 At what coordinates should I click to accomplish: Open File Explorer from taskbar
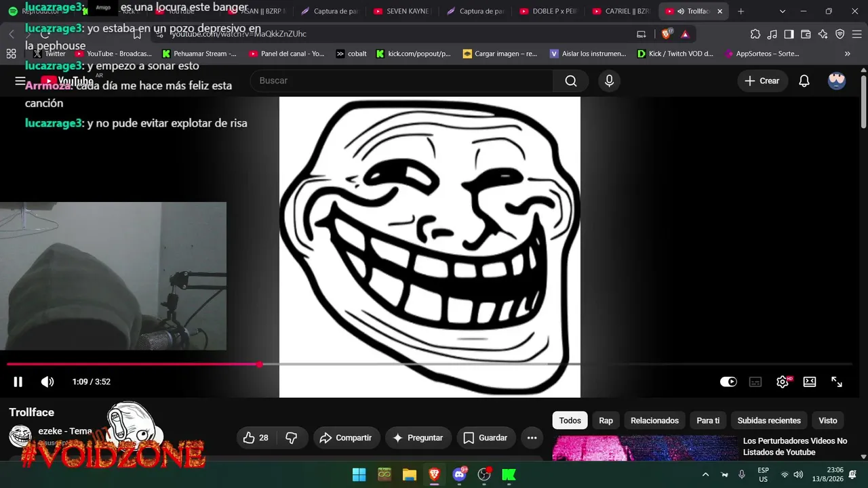pyautogui.click(x=409, y=474)
